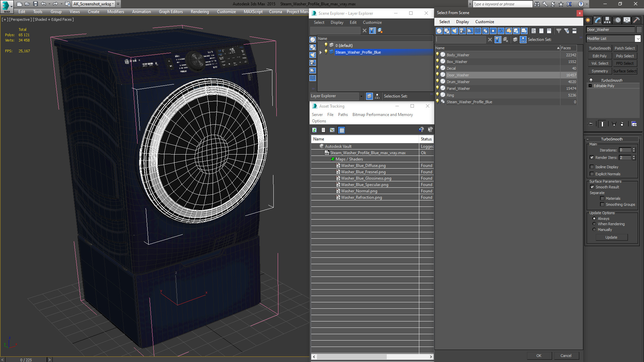Click Select Invert icon in Select From Scene
Viewport: 644px width, 362px height.
click(x=549, y=31)
